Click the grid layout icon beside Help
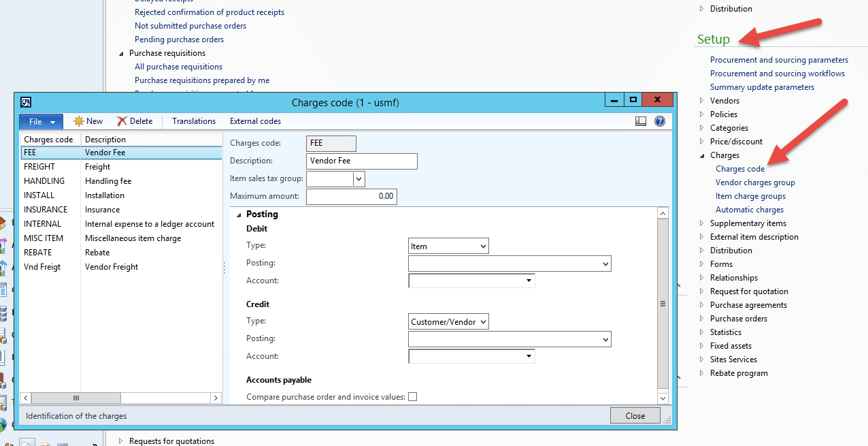This screenshot has height=446, width=868. (640, 121)
